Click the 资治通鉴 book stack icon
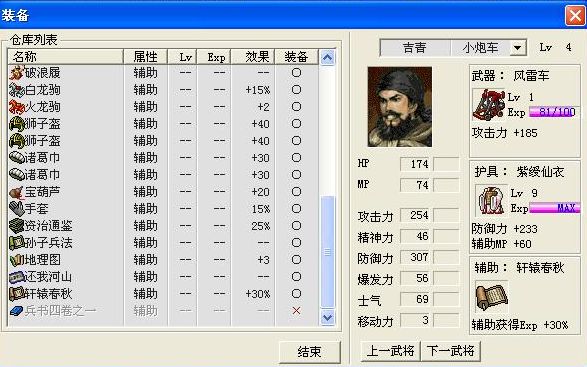 pyautogui.click(x=16, y=226)
